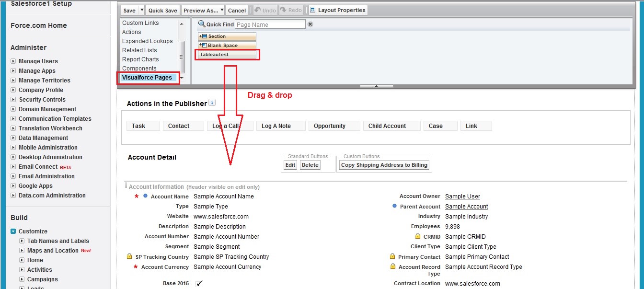
Task: Click the lock icon beside Primary Contact
Action: click(392, 256)
